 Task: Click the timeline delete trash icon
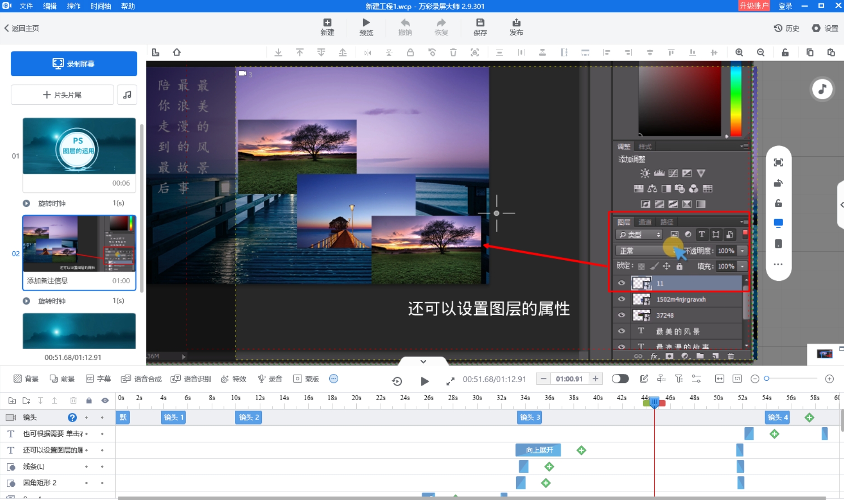tap(74, 401)
